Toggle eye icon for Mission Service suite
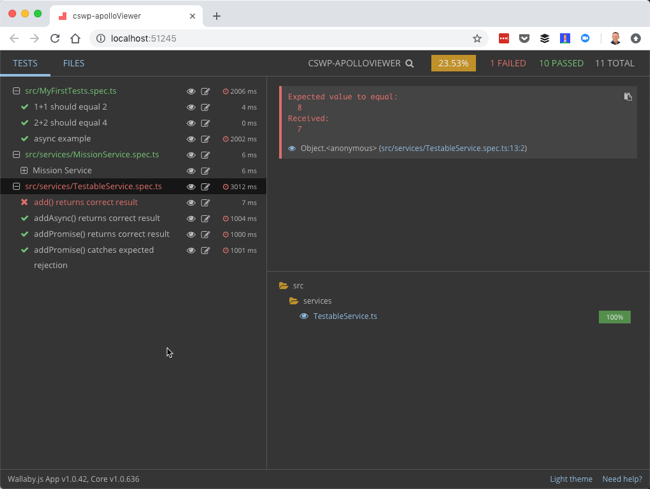This screenshot has width=650, height=489. 191,171
